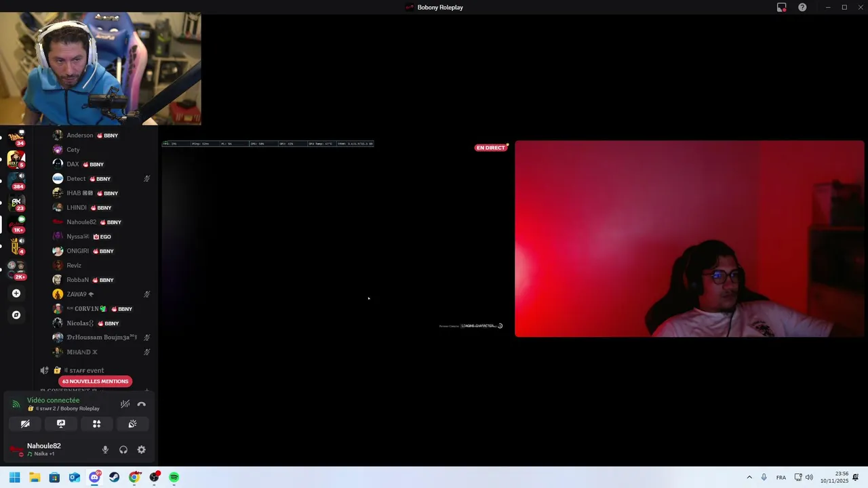Open Steam from taskbar
The image size is (868, 488).
pyautogui.click(x=114, y=477)
